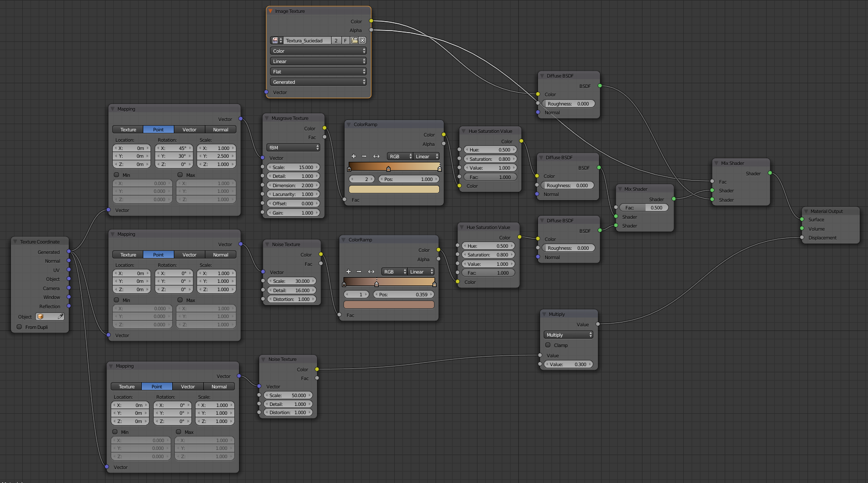Remove a color stop from the lower ColorRamp
This screenshot has height=483, width=868.
[359, 271]
